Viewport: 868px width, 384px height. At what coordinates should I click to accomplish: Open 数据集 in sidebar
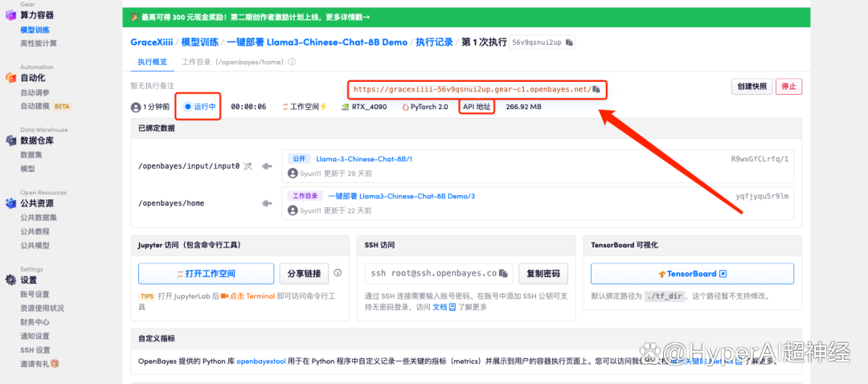point(31,155)
